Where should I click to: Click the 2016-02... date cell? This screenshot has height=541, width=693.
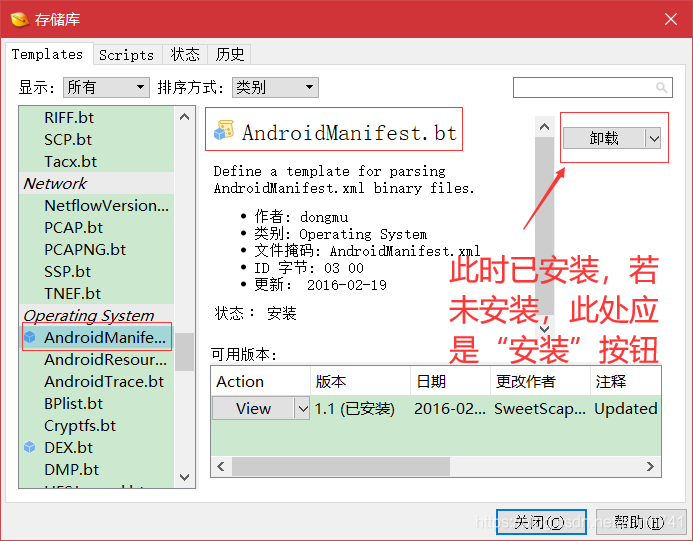(450, 408)
